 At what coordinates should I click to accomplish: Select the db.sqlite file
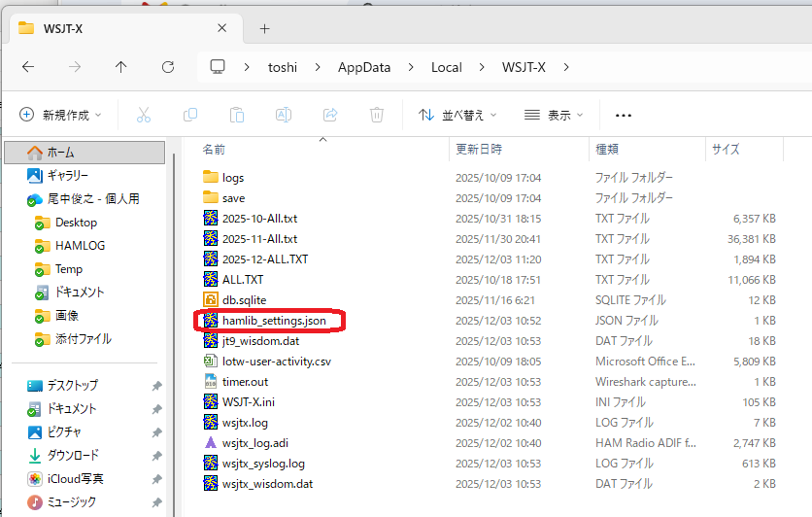pos(244,300)
